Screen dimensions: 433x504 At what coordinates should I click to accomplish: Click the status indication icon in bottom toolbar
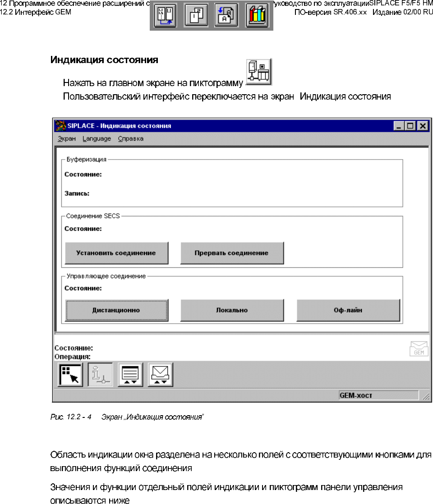(100, 375)
